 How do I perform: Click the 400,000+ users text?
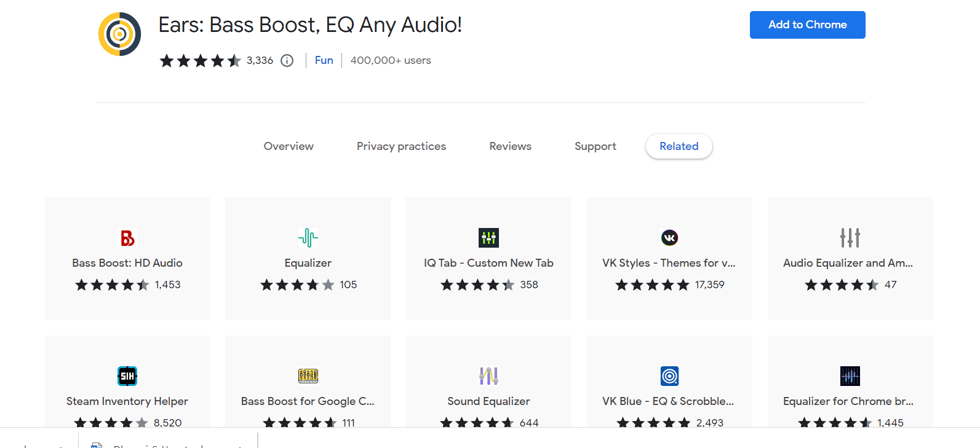click(391, 60)
